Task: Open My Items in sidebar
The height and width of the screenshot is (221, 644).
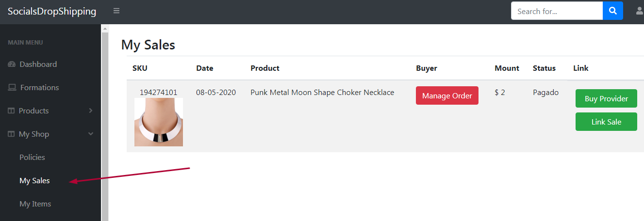Action: [x=35, y=204]
